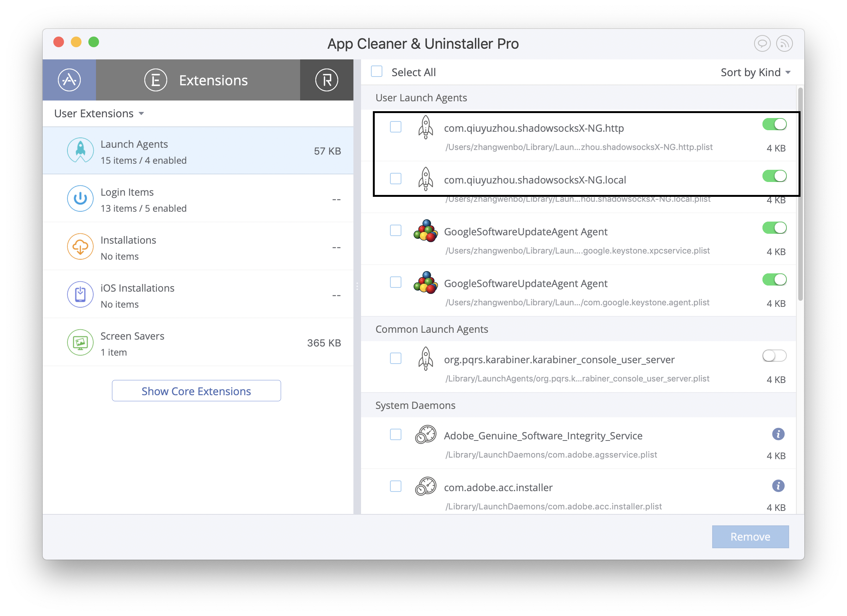The image size is (847, 616).
Task: Switch to the Extensions tab
Action: coord(213,80)
